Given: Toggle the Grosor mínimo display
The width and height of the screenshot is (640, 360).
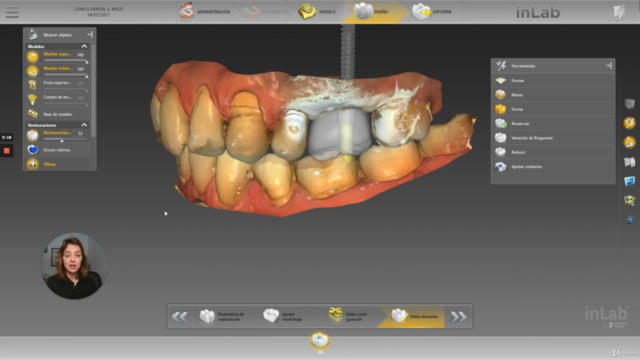Looking at the screenshot, I should click(33, 150).
